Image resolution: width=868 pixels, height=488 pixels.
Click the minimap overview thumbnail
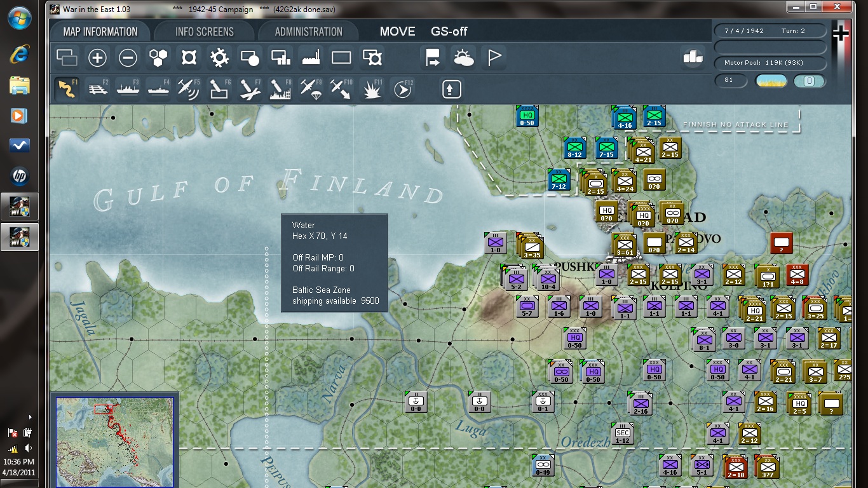pyautogui.click(x=114, y=442)
